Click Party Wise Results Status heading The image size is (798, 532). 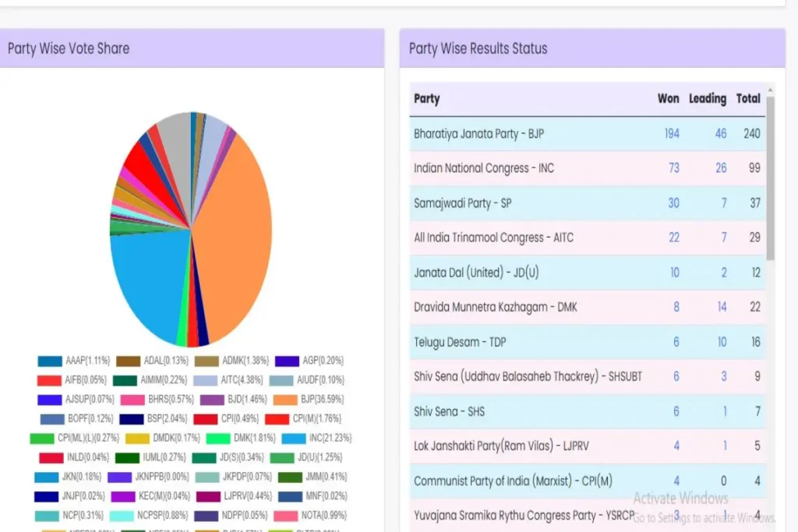(x=478, y=48)
